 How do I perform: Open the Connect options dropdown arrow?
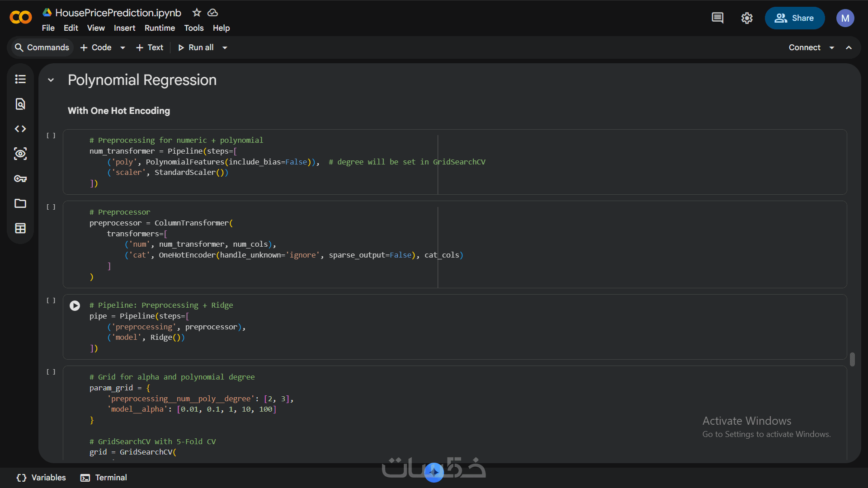[x=832, y=47]
